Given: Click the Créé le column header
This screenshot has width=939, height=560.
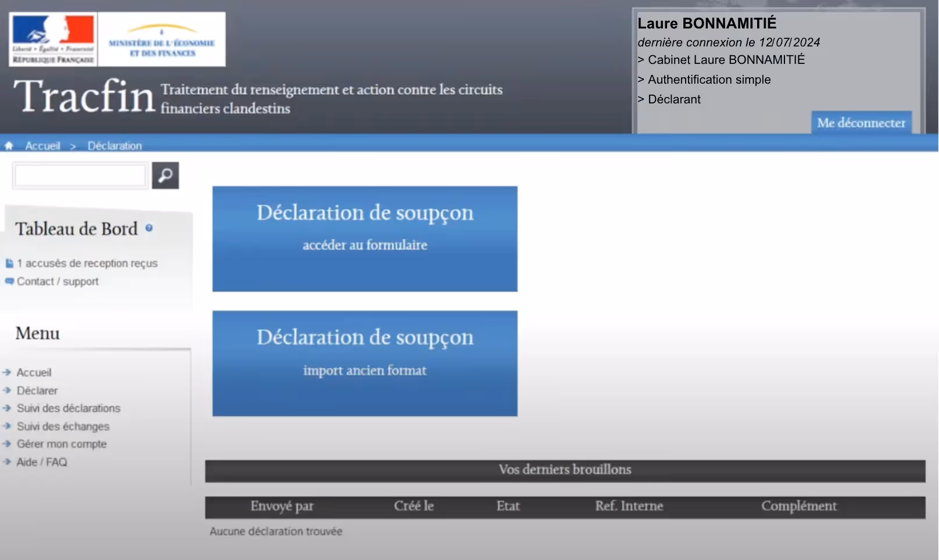Looking at the screenshot, I should pyautogui.click(x=414, y=506).
